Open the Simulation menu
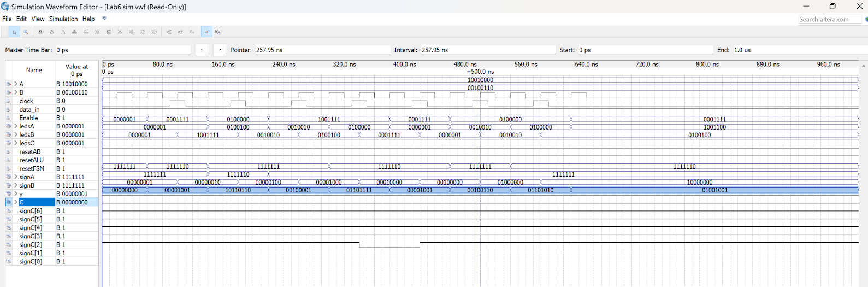Screen dimensions: 868x287 pyautogui.click(x=63, y=19)
